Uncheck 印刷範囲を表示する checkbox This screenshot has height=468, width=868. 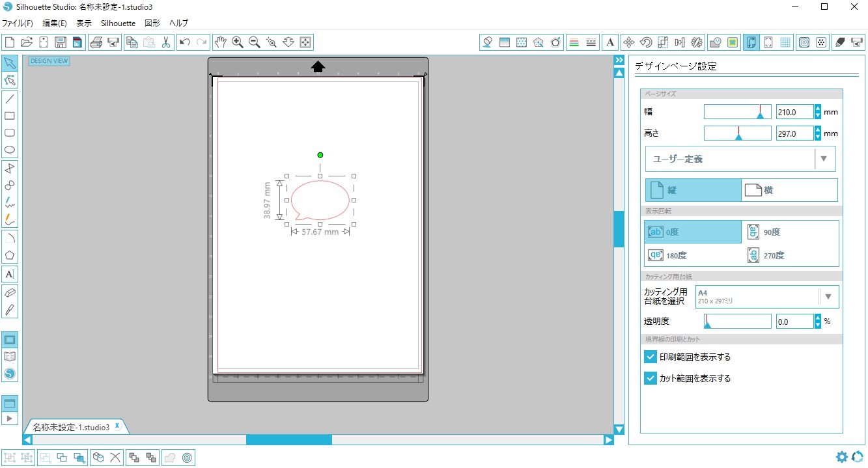(650, 357)
